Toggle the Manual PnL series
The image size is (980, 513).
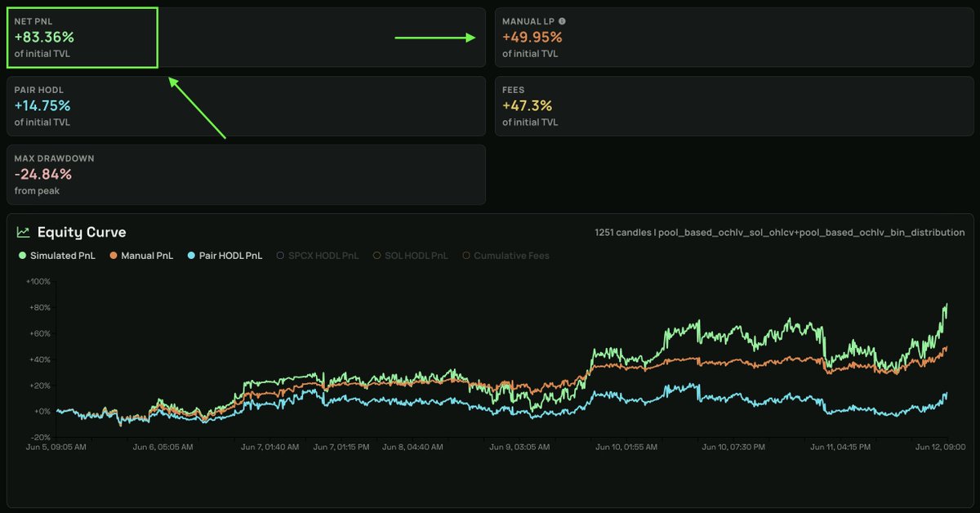(x=140, y=256)
